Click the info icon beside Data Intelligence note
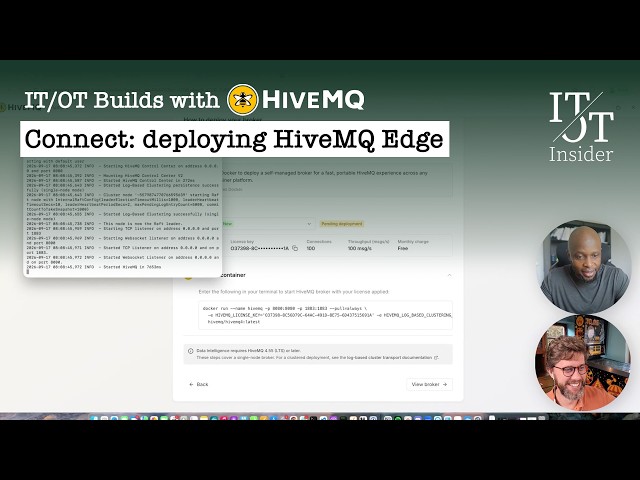 click(x=191, y=351)
